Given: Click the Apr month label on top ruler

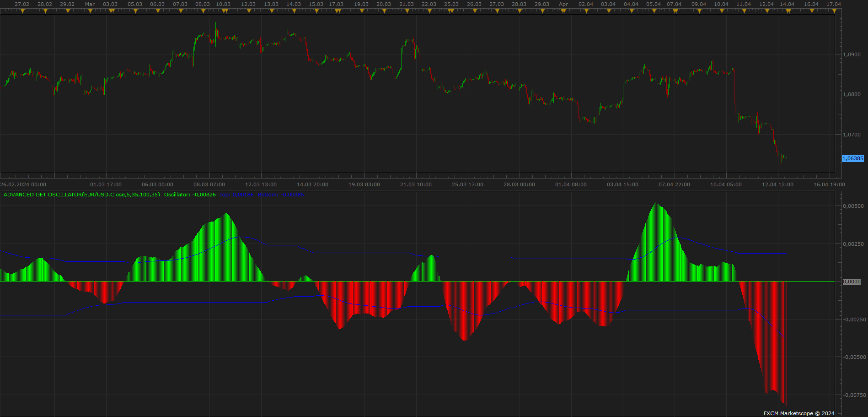Looking at the screenshot, I should pos(563,4).
